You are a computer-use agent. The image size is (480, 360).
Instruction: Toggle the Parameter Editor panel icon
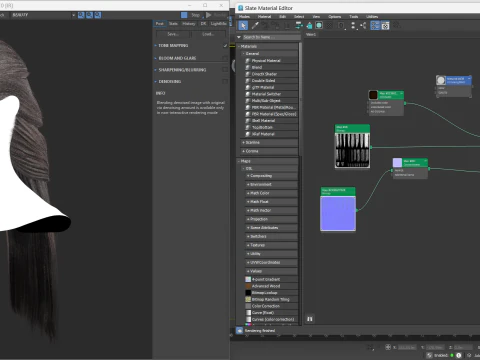(x=385, y=26)
